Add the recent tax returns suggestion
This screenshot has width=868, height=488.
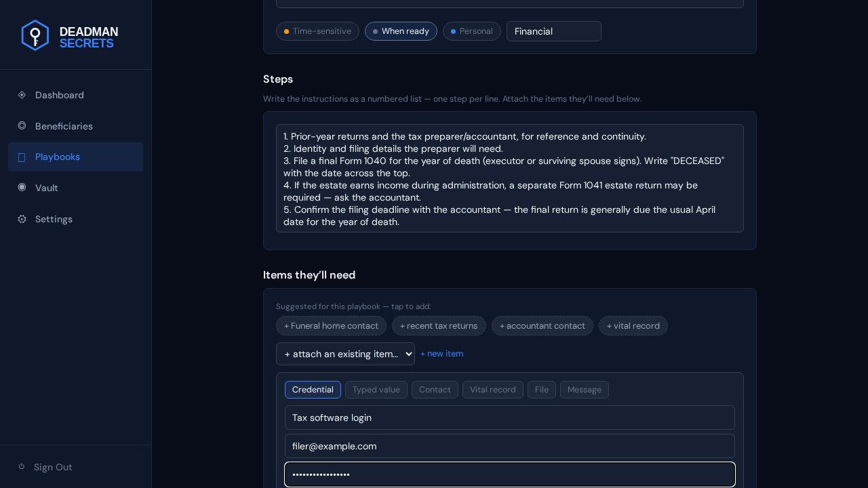point(439,326)
